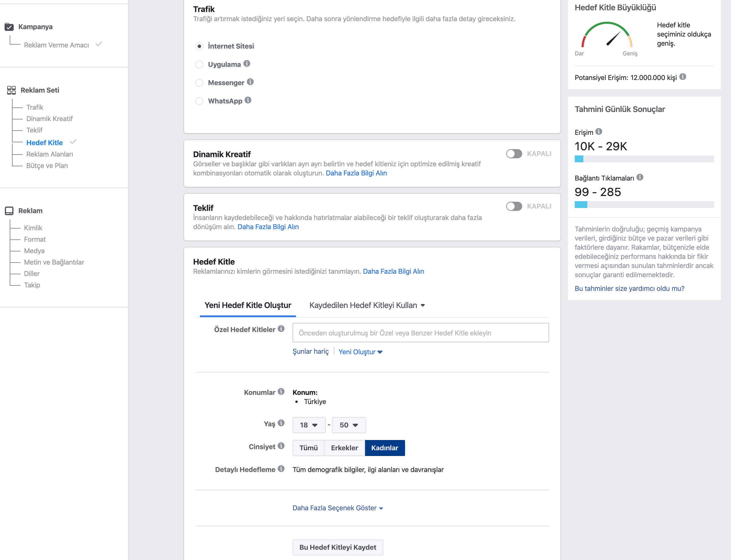Go to Bütçe ve Plan in sidebar
Viewport: 731px width, 560px height.
click(47, 166)
